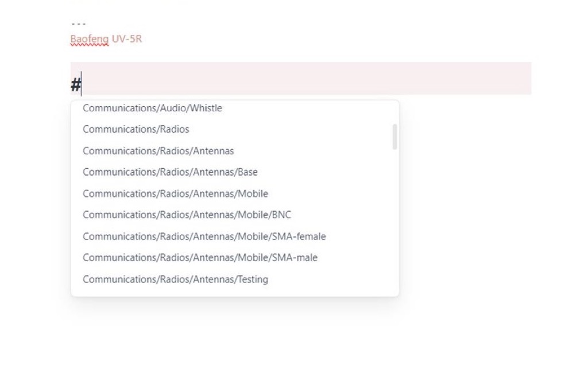The width and height of the screenshot is (588, 372).
Task: Click the tag suggestion list scrollbar thumb
Action: coord(394,137)
